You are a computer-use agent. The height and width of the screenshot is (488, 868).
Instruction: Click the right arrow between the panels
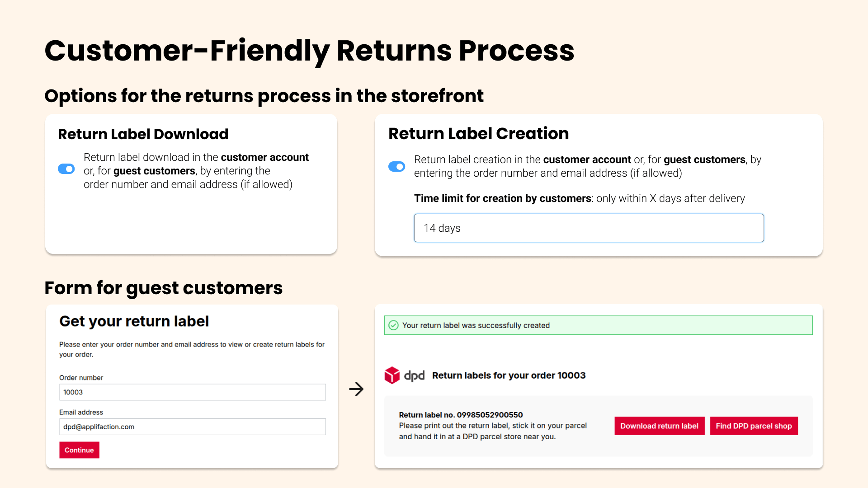356,389
